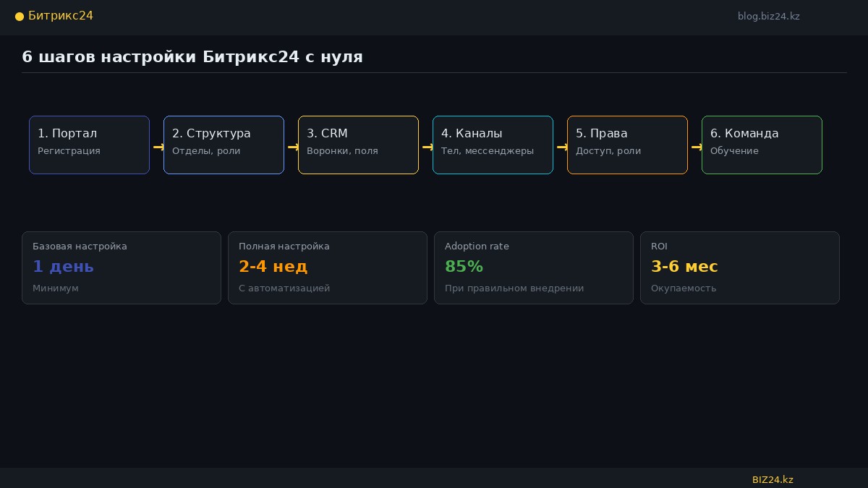The image size is (868, 488).
Task: Open the "Базовая настройка" stat card
Action: pos(122,267)
